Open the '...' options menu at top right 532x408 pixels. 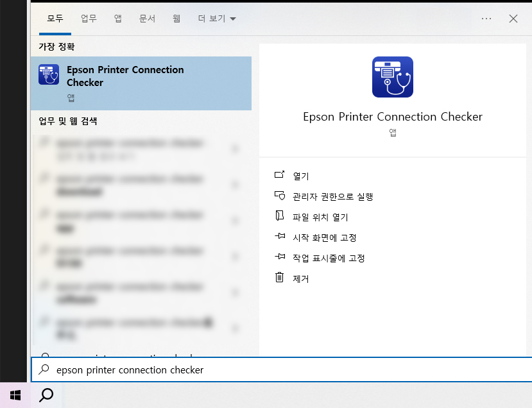486,19
